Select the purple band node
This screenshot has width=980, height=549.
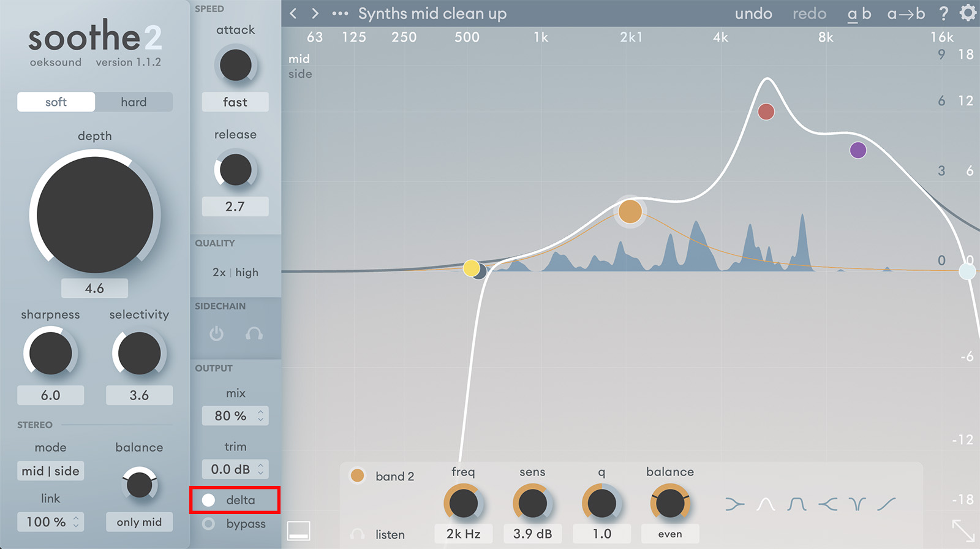(858, 150)
